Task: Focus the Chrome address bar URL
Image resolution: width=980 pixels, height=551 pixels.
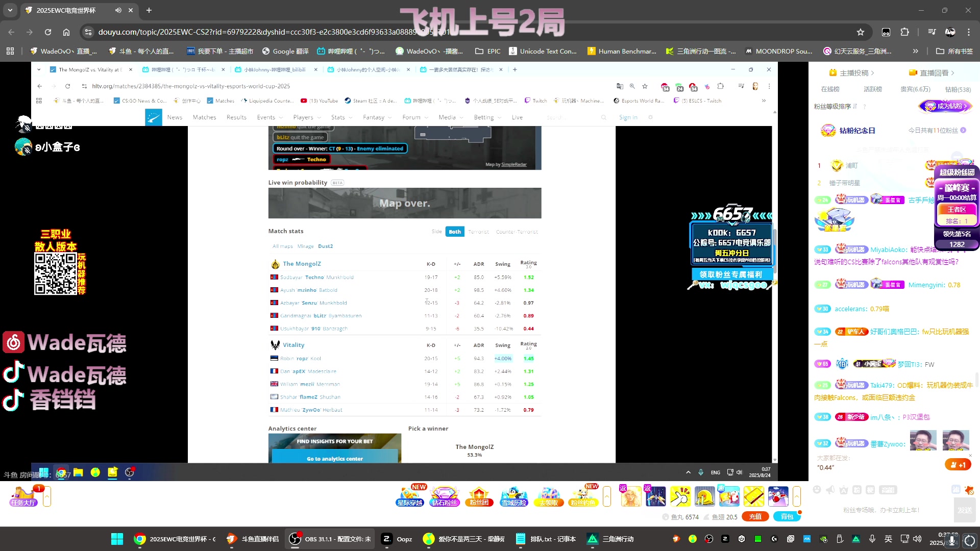Action: [x=273, y=32]
